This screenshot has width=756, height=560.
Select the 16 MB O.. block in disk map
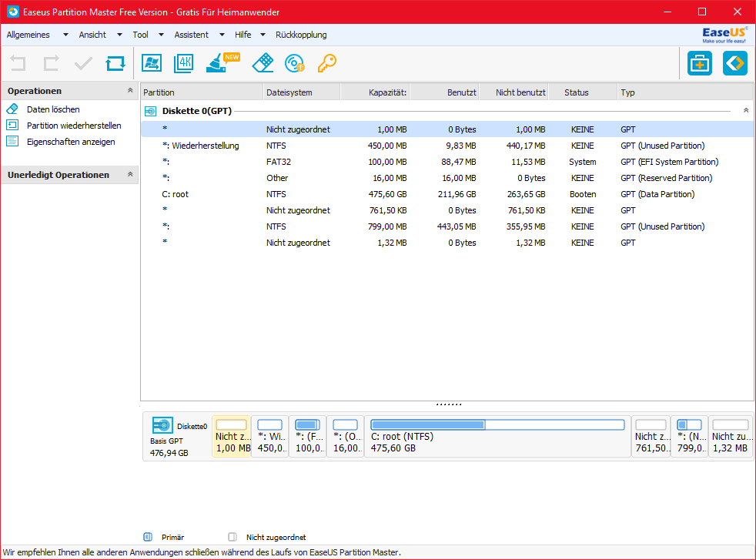[345, 437]
